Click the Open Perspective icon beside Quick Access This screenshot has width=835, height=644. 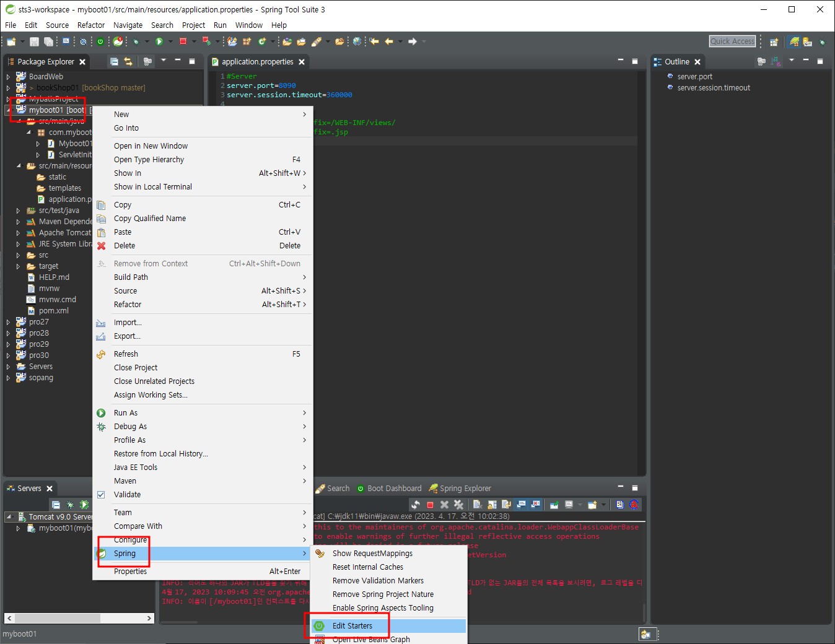coord(774,41)
